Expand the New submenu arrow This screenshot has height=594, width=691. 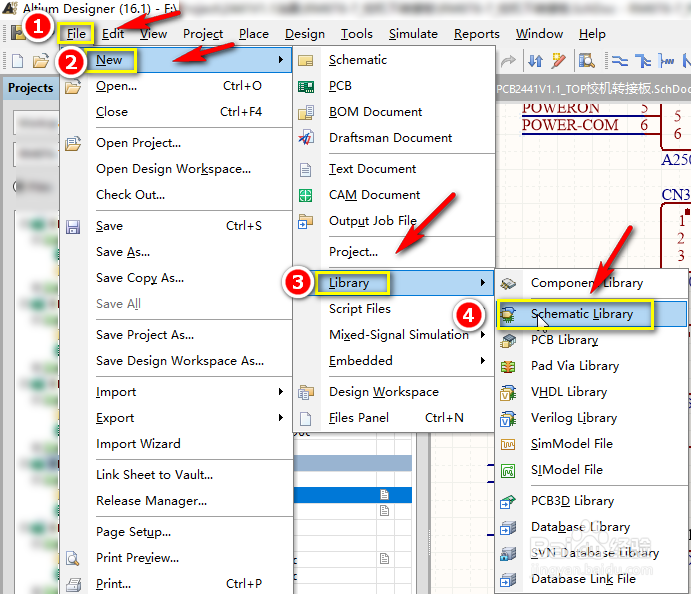pos(281,60)
